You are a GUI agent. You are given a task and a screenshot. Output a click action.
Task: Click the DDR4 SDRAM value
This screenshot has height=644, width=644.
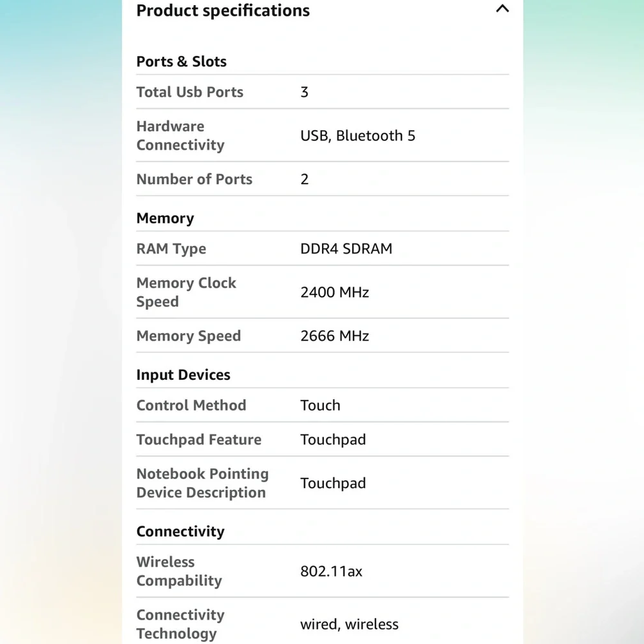pyautogui.click(x=346, y=249)
